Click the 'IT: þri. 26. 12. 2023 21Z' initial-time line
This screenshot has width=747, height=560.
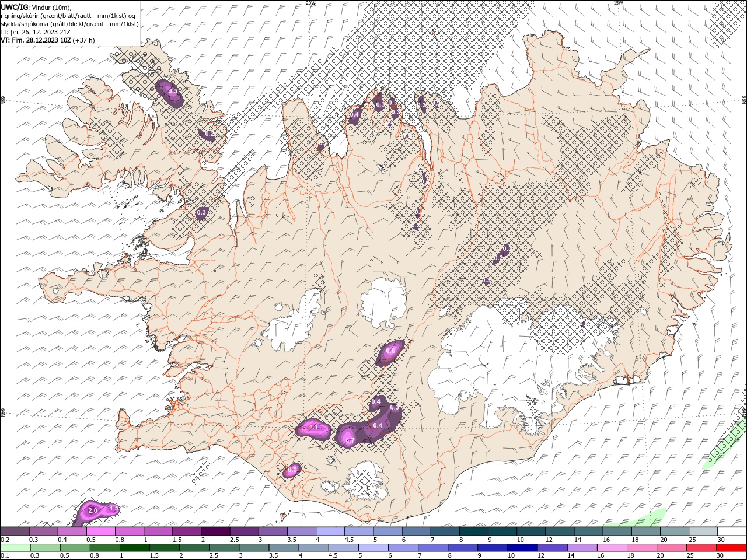[36, 32]
